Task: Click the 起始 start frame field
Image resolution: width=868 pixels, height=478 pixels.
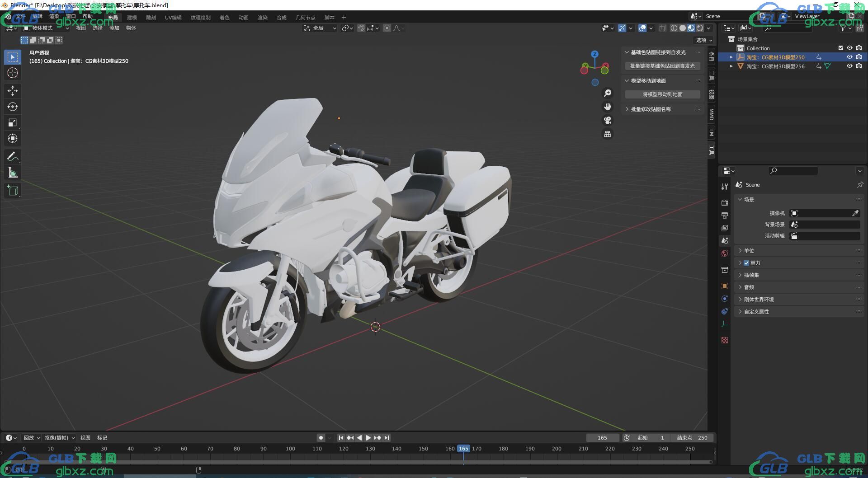Action: [651, 438]
